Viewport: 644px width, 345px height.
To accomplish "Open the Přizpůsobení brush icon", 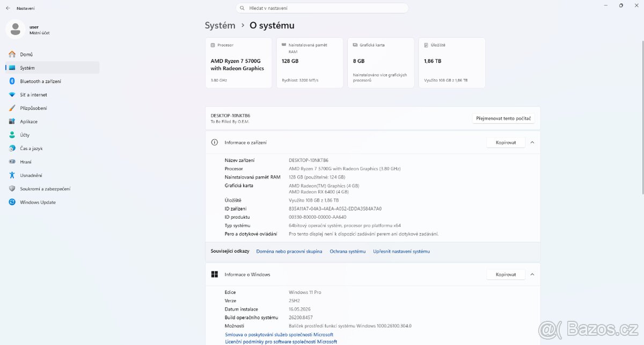I will [12, 108].
